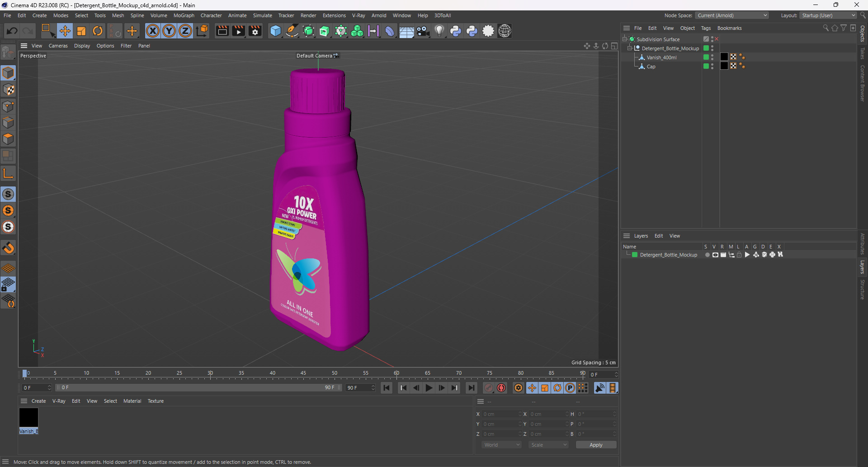Viewport: 868px width, 467px height.
Task: Open the Layout Startup dropdown
Action: click(828, 15)
